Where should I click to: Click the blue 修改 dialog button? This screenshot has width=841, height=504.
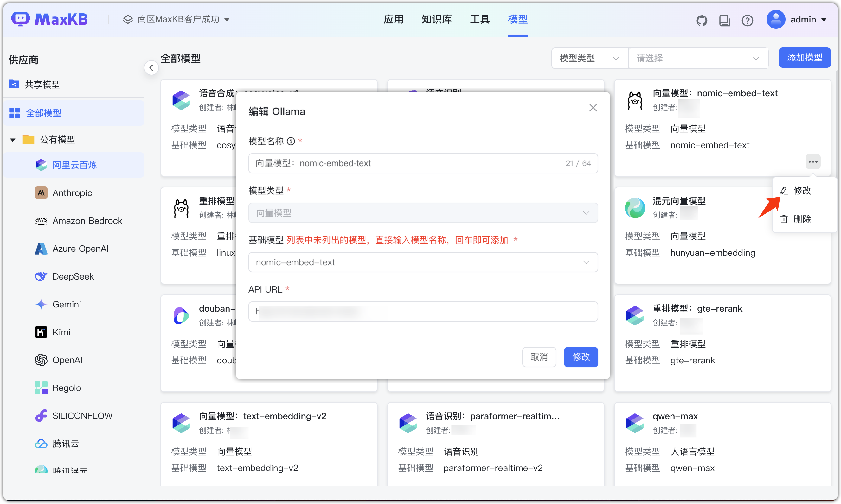click(x=581, y=357)
